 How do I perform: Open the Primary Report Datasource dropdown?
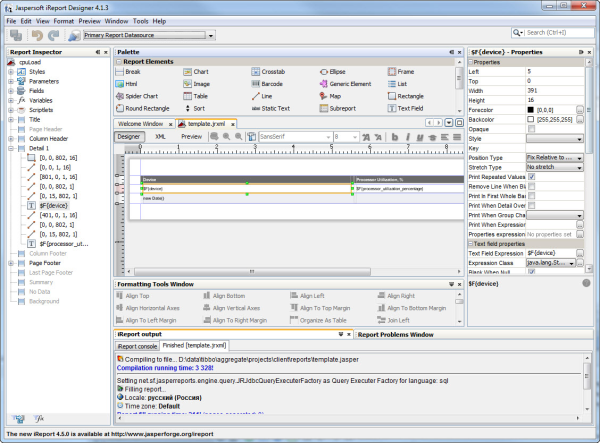[210, 36]
